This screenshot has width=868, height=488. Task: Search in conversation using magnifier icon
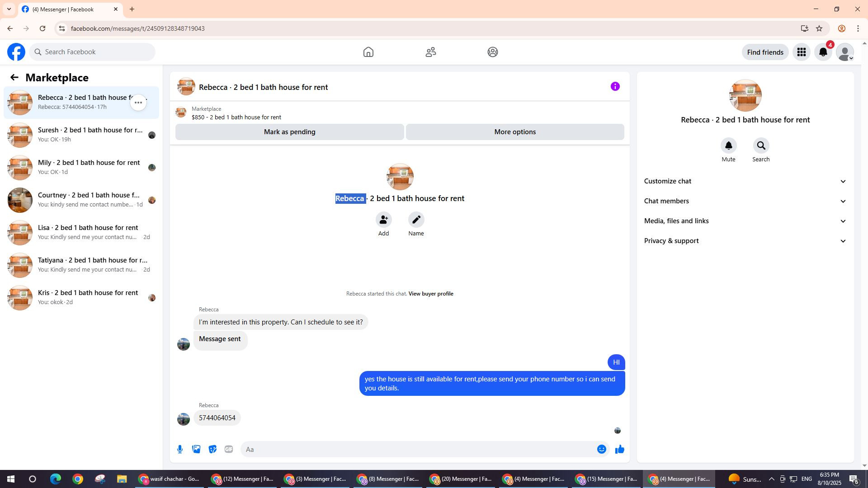point(761,145)
